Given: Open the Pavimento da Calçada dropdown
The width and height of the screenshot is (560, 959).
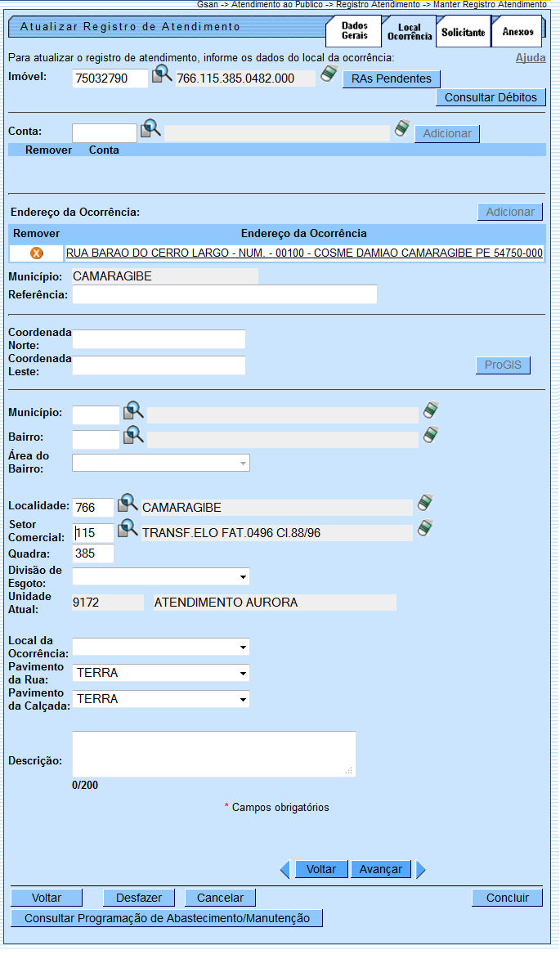Looking at the screenshot, I should click(161, 700).
